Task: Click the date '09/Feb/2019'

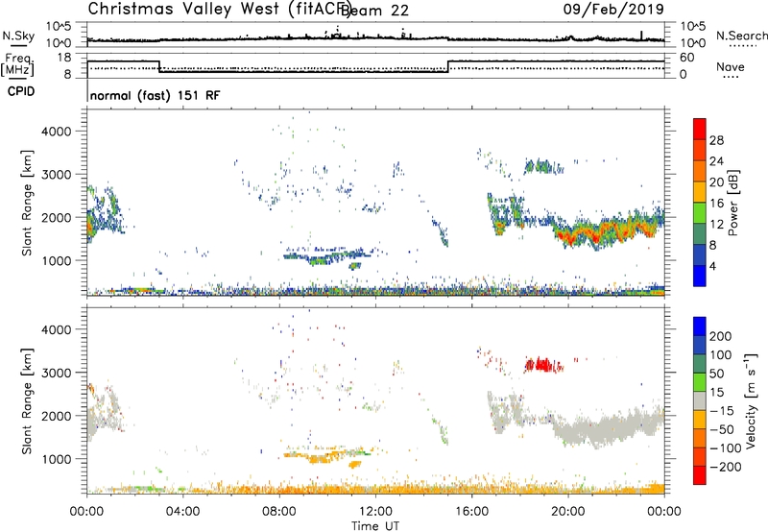Action: point(613,10)
